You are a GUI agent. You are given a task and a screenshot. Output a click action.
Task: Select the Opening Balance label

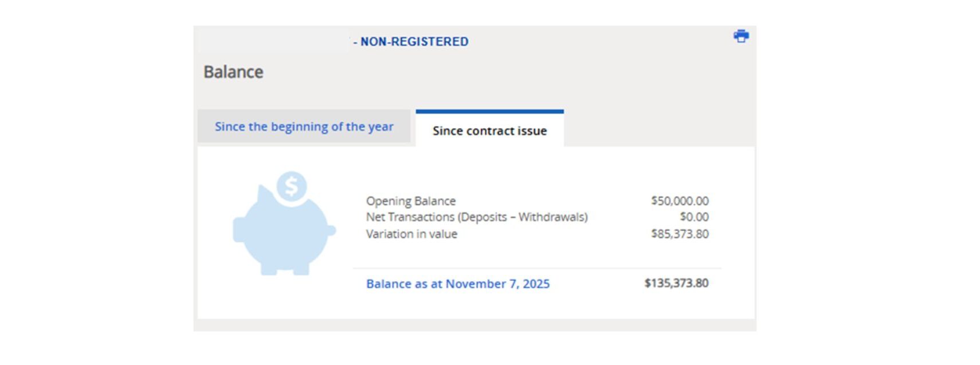[411, 201]
